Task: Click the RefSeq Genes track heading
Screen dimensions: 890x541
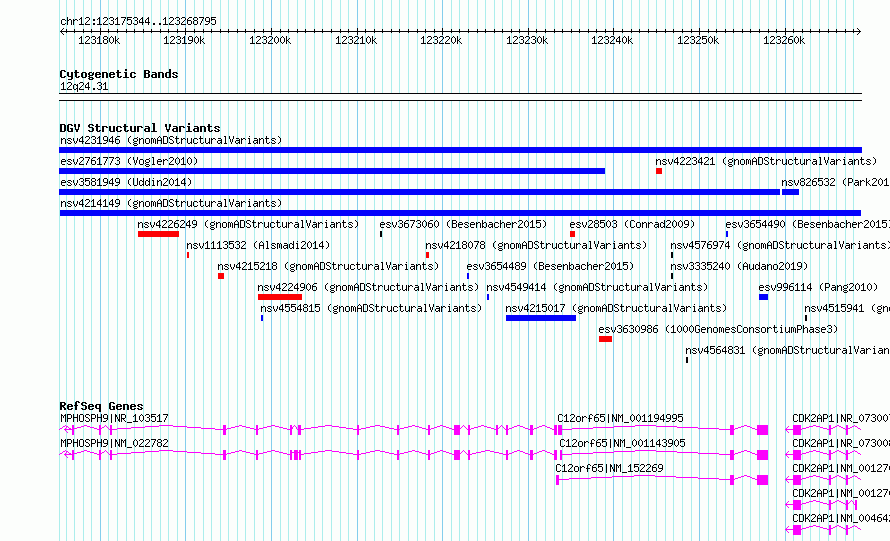Action: pyautogui.click(x=102, y=406)
